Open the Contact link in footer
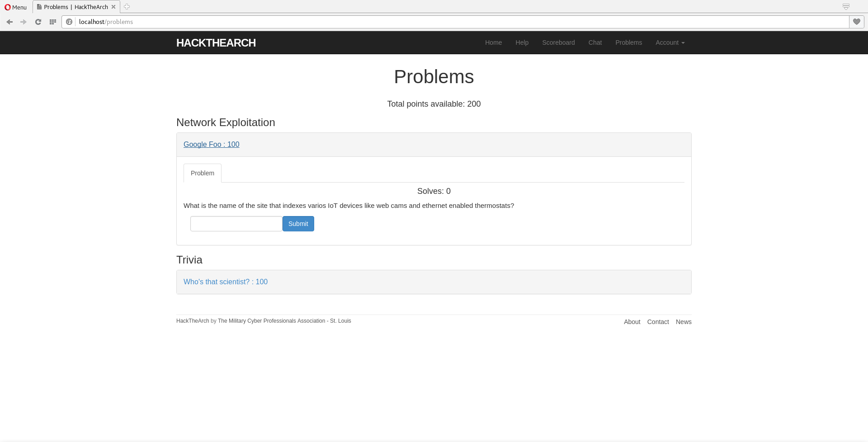The height and width of the screenshot is (442, 868). 658,322
